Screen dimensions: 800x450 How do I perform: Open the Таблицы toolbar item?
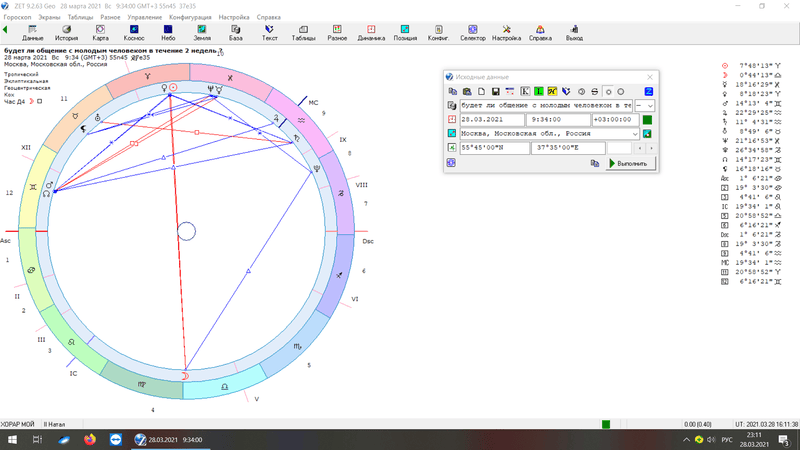point(303,33)
